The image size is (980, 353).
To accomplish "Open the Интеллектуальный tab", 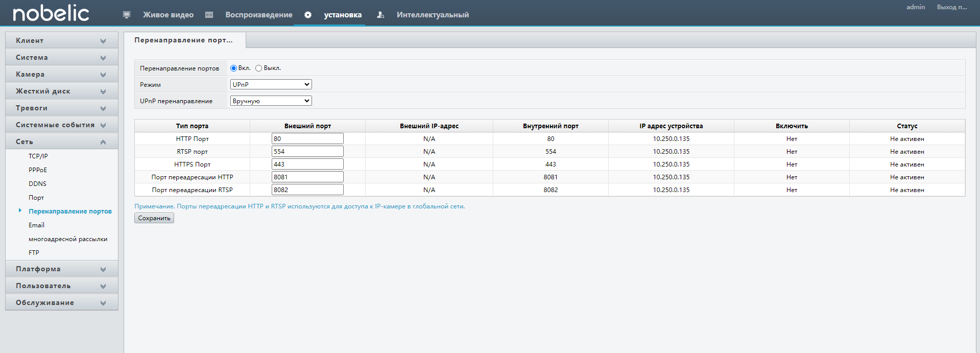I will tap(433, 15).
